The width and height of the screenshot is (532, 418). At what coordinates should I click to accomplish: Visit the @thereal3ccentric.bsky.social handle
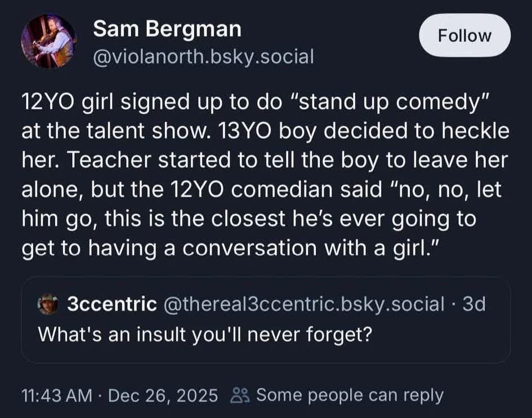coord(303,305)
